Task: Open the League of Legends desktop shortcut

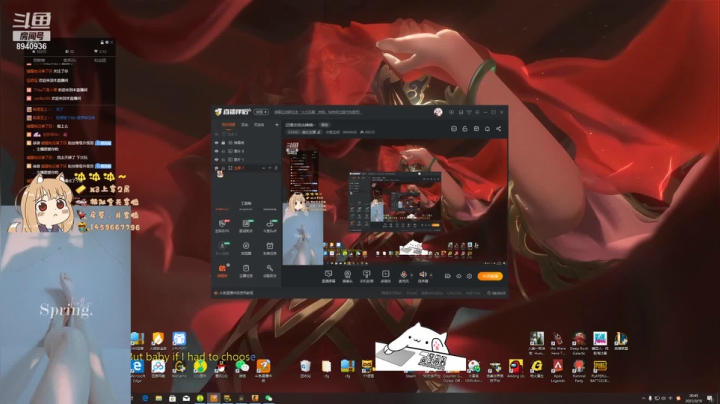Action: [621, 342]
